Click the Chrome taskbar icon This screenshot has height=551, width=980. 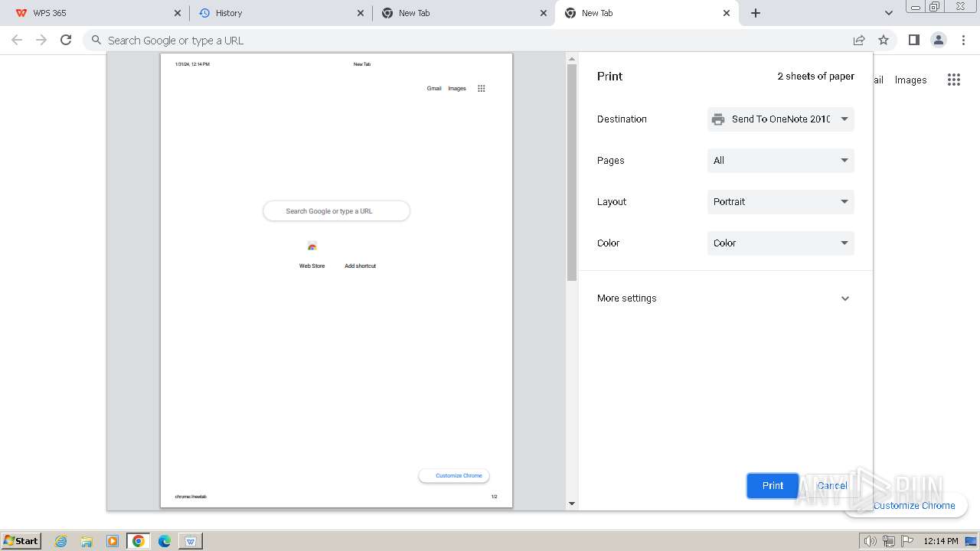pos(138,541)
